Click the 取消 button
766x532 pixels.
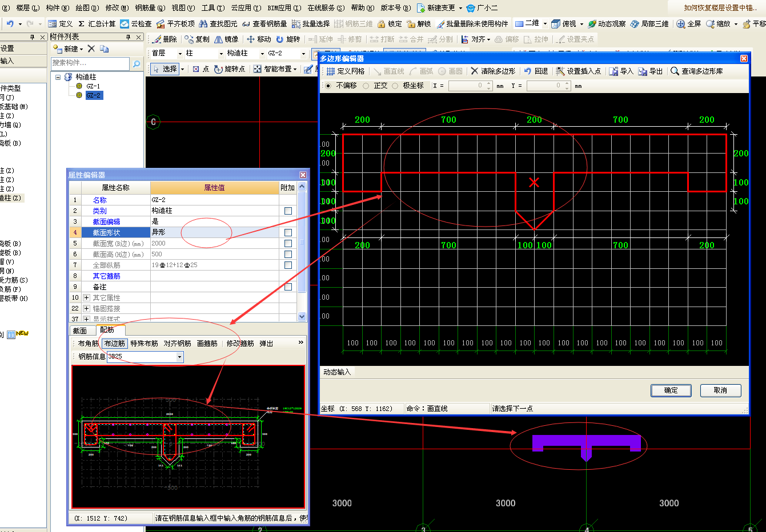pos(721,390)
